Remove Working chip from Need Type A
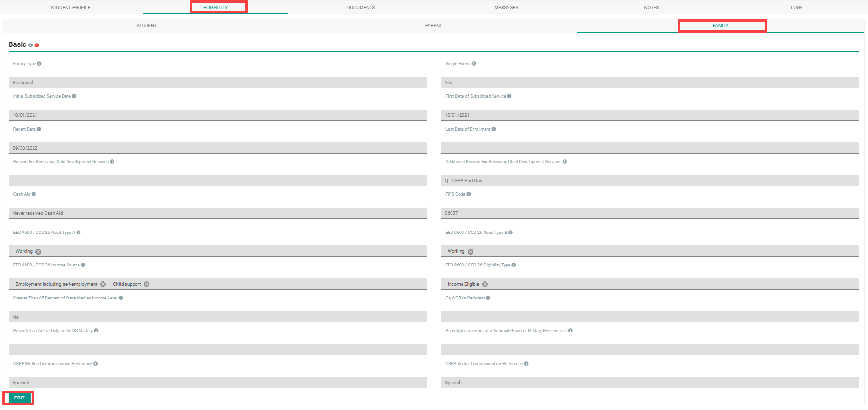This screenshot has width=868, height=410. pyautogui.click(x=38, y=252)
